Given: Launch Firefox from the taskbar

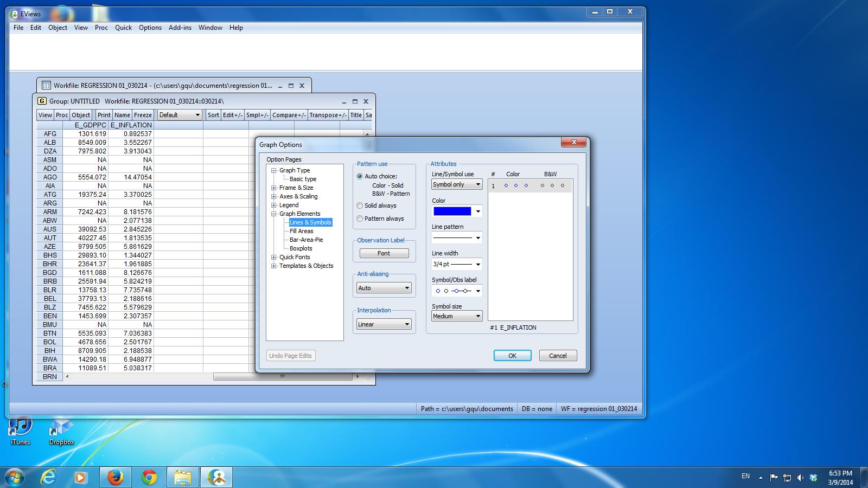Looking at the screenshot, I should (115, 477).
